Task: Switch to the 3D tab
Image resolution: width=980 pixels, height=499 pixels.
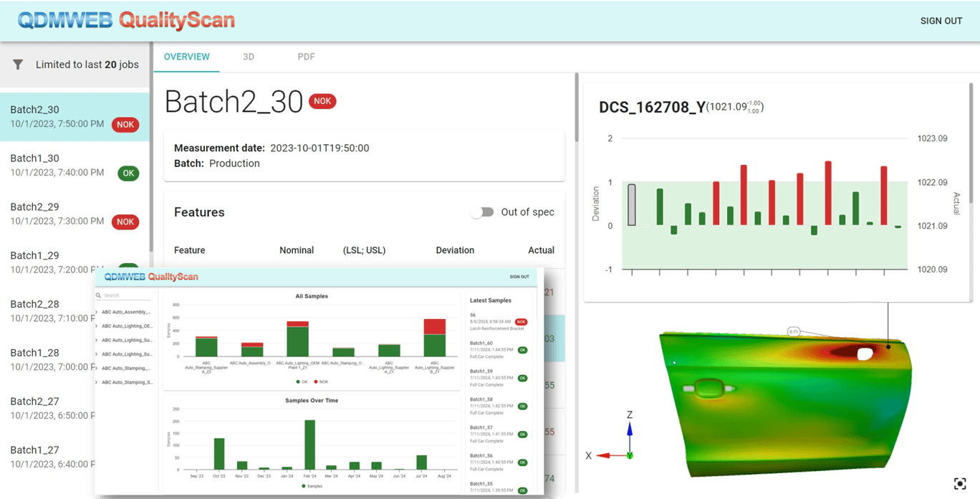Action: click(x=249, y=57)
